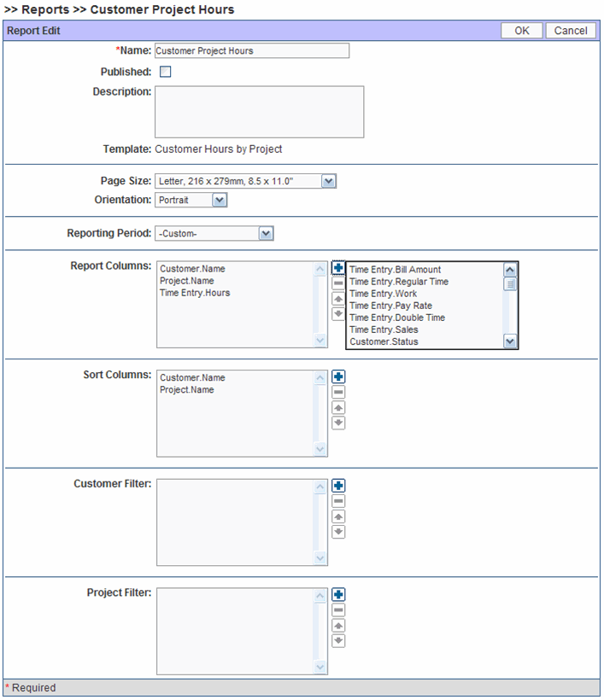
Task: Move the project filter down with the arrow icon
Action: (x=338, y=640)
